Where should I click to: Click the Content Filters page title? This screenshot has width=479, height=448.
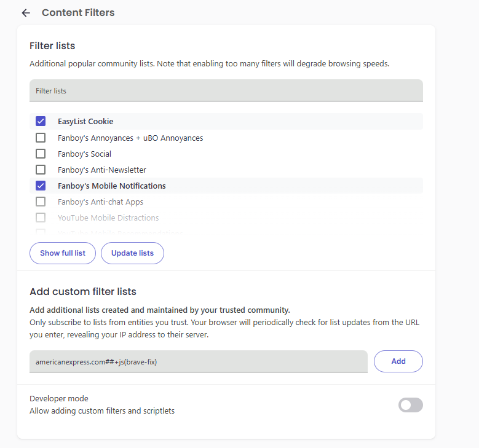(78, 13)
